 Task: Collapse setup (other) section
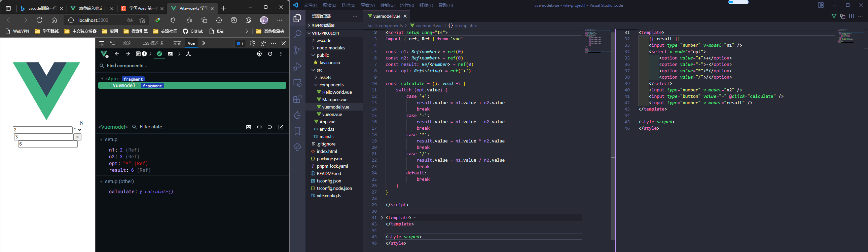tap(101, 182)
